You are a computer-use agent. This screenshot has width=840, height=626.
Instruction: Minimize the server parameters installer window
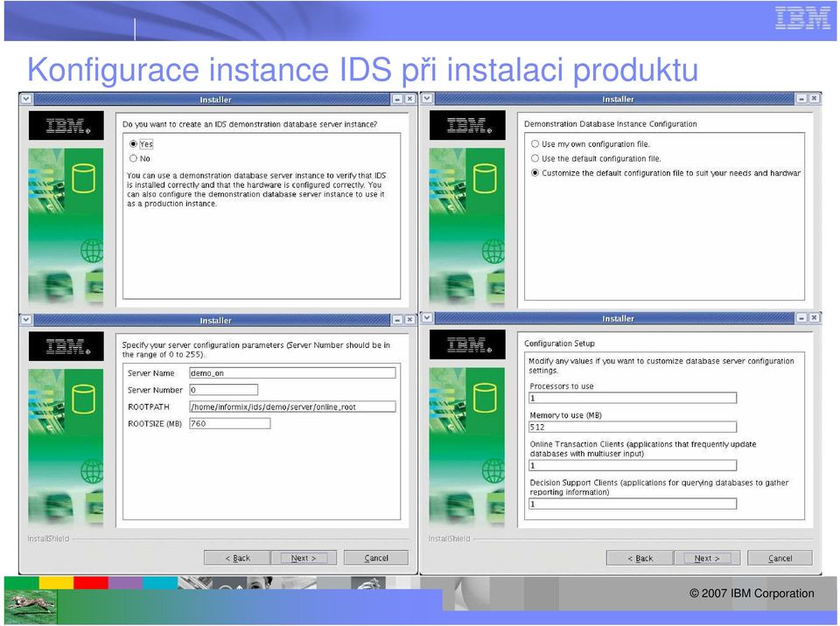(397, 320)
